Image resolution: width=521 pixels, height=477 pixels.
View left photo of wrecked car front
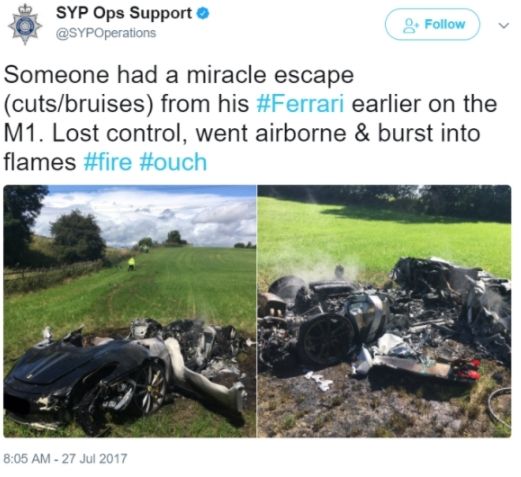point(130,311)
